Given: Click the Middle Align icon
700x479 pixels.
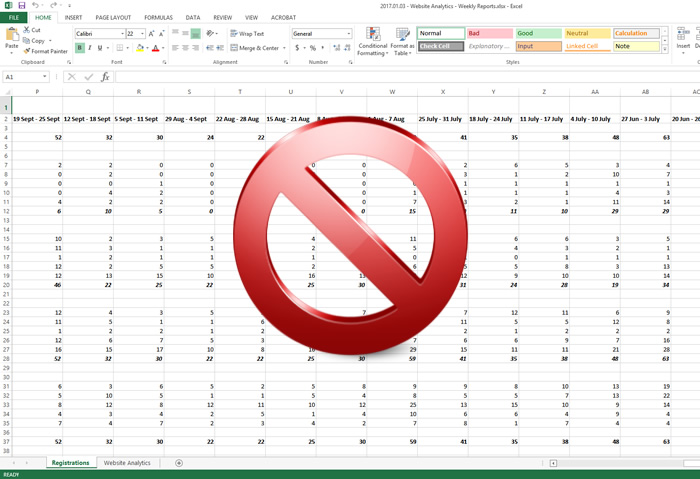Looking at the screenshot, I should pos(185,33).
